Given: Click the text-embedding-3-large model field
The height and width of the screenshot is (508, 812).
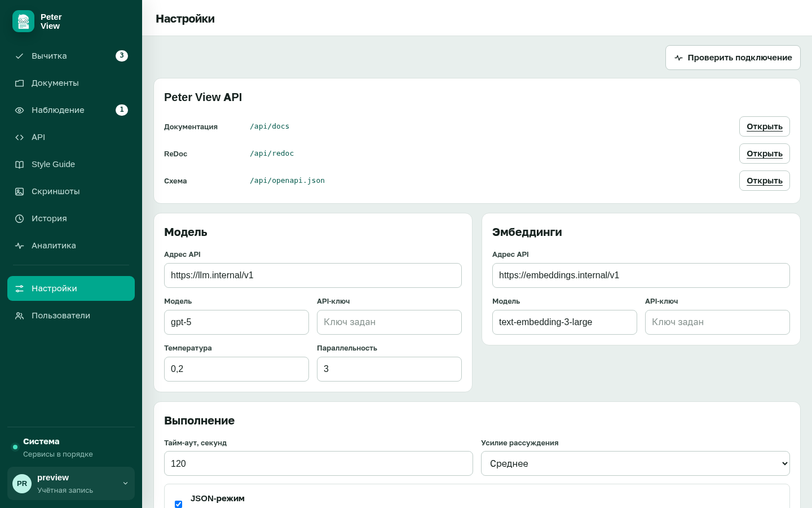Looking at the screenshot, I should (x=564, y=322).
